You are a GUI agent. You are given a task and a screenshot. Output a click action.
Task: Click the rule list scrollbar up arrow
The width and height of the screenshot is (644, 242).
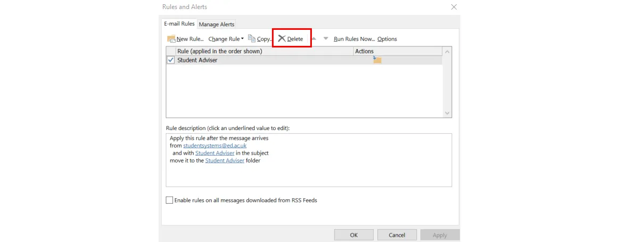[447, 52]
